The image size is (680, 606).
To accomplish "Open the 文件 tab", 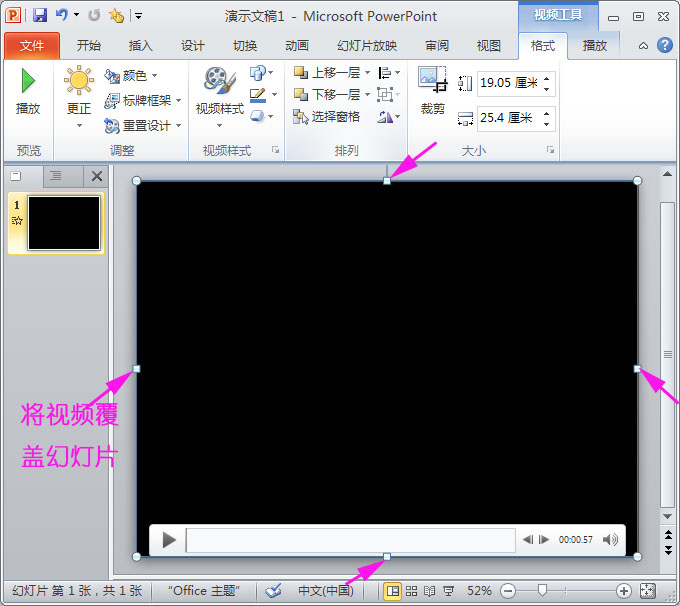I will [32, 46].
